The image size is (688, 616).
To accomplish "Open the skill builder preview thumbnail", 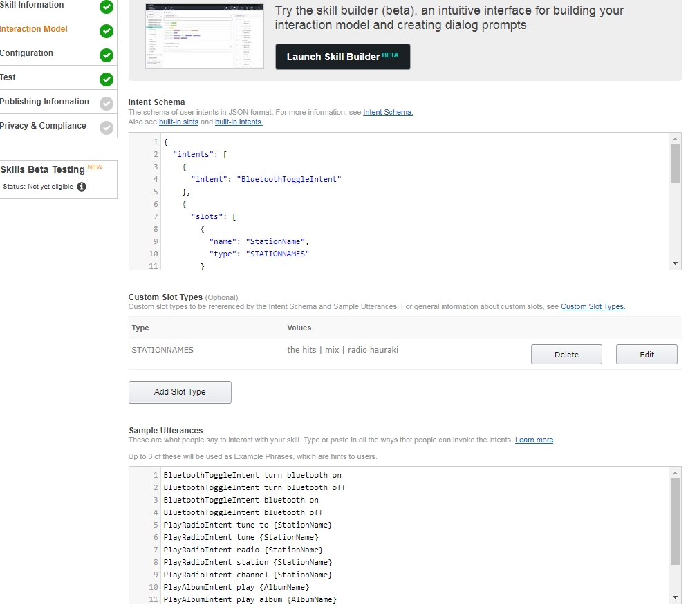I will [x=205, y=36].
